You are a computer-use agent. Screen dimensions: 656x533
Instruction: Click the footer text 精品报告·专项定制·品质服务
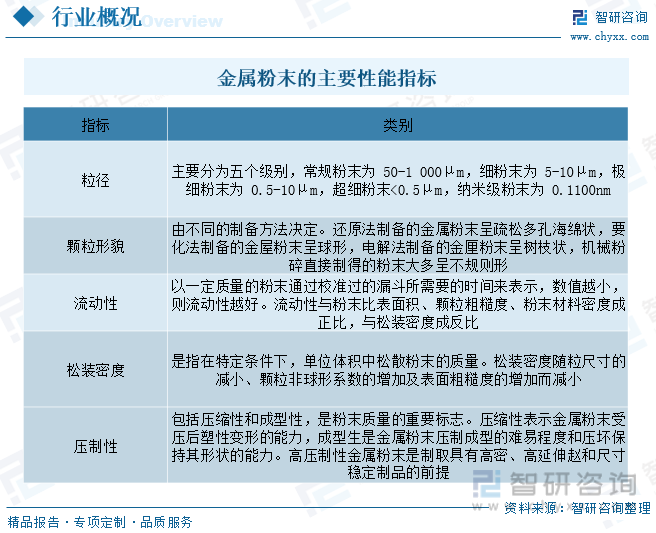click(100, 522)
